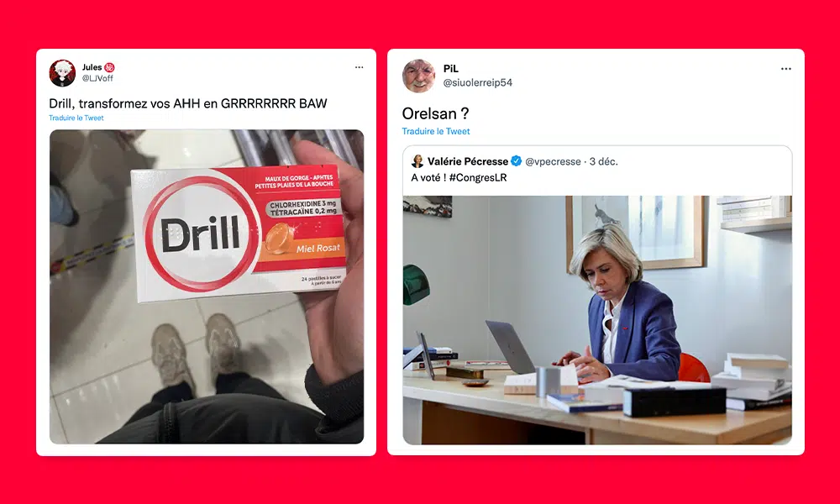Open the @siuolerreip54 handle
The width and height of the screenshot is (840, 504).
click(477, 82)
